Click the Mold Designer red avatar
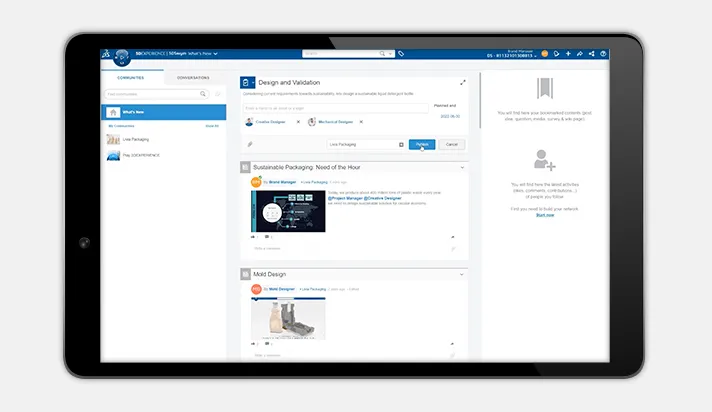Screen dimensions: 712x412 click(256, 289)
